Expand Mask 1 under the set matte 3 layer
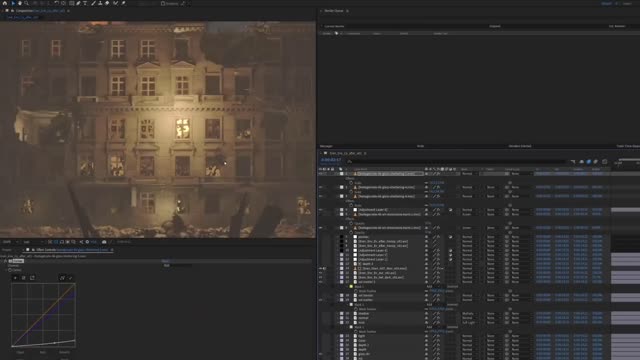The image size is (640, 360). coord(348,287)
